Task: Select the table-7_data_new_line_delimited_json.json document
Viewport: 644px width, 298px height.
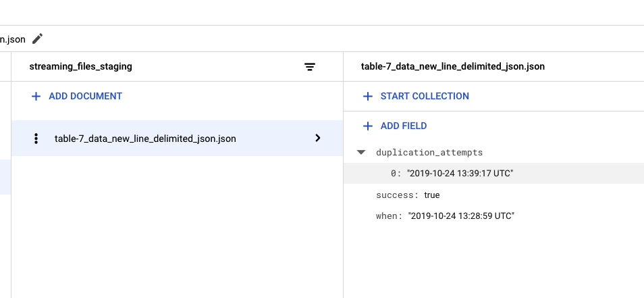Action: [x=145, y=139]
